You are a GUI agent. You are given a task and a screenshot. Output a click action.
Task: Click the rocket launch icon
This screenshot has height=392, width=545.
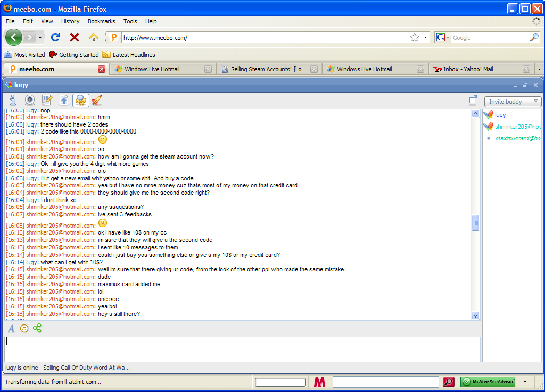tap(97, 101)
